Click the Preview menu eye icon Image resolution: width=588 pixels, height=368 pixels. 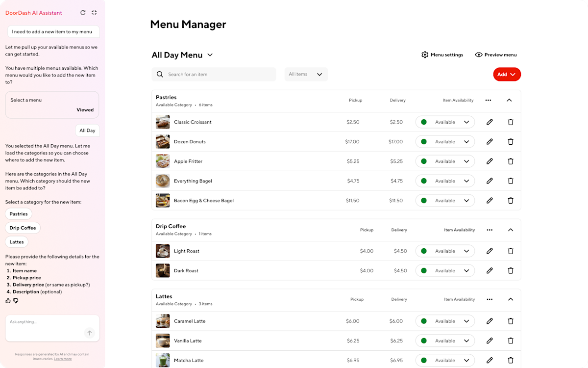tap(479, 54)
